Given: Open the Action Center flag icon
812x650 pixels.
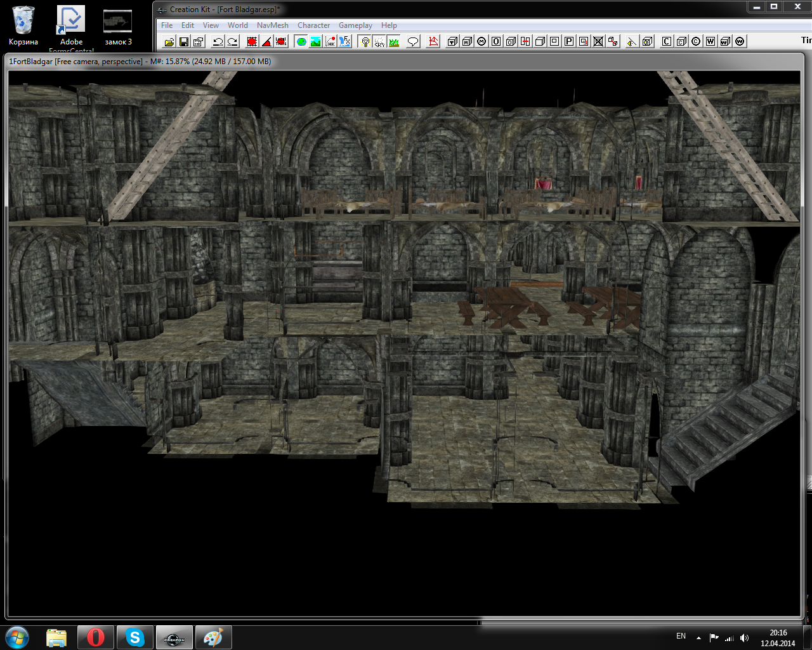Looking at the screenshot, I should coord(714,638).
